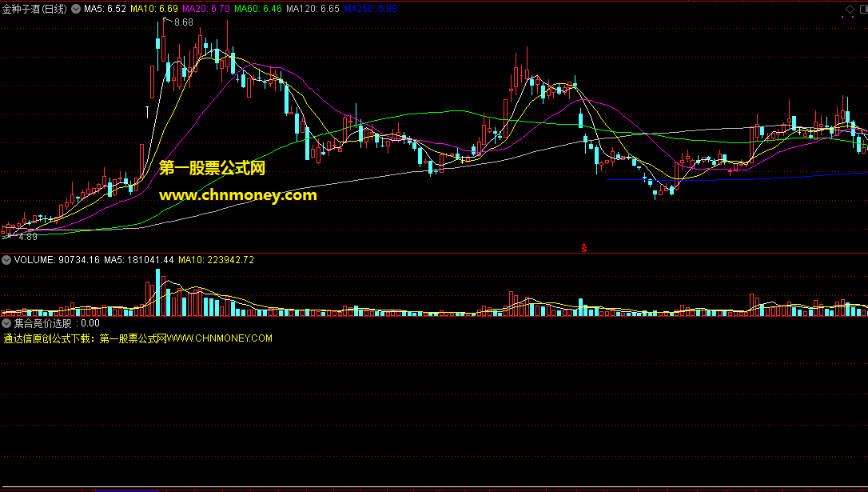
Task: Select the MA10: 6.69 moving average label
Action: pos(154,9)
